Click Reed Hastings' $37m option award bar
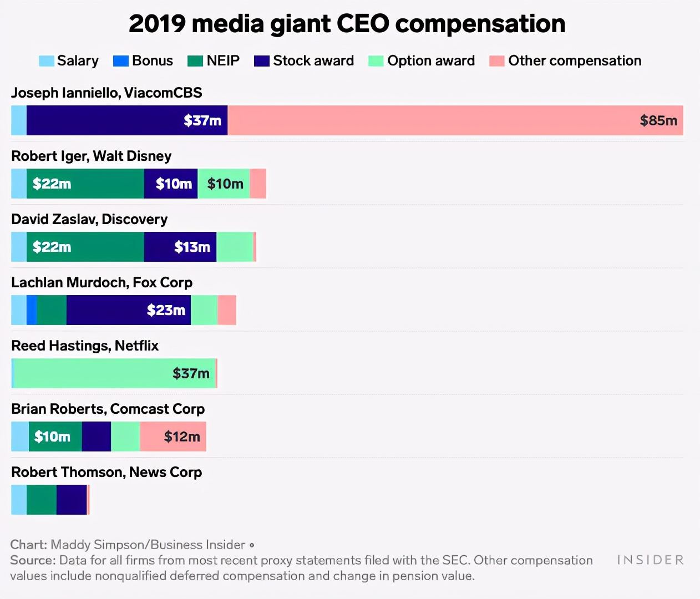This screenshot has height=599, width=700. click(x=114, y=373)
